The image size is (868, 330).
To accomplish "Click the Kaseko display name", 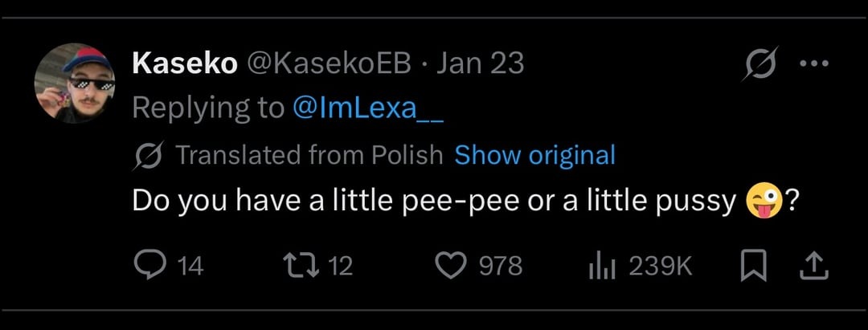I will pyautogui.click(x=184, y=63).
